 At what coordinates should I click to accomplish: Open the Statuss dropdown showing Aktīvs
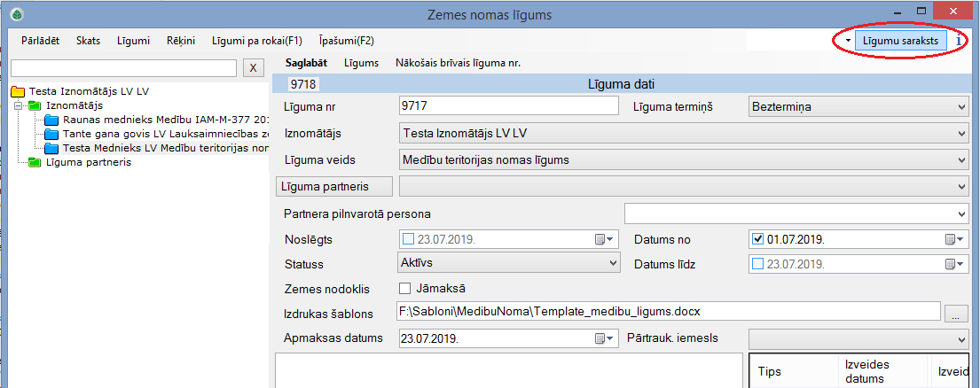(509, 263)
